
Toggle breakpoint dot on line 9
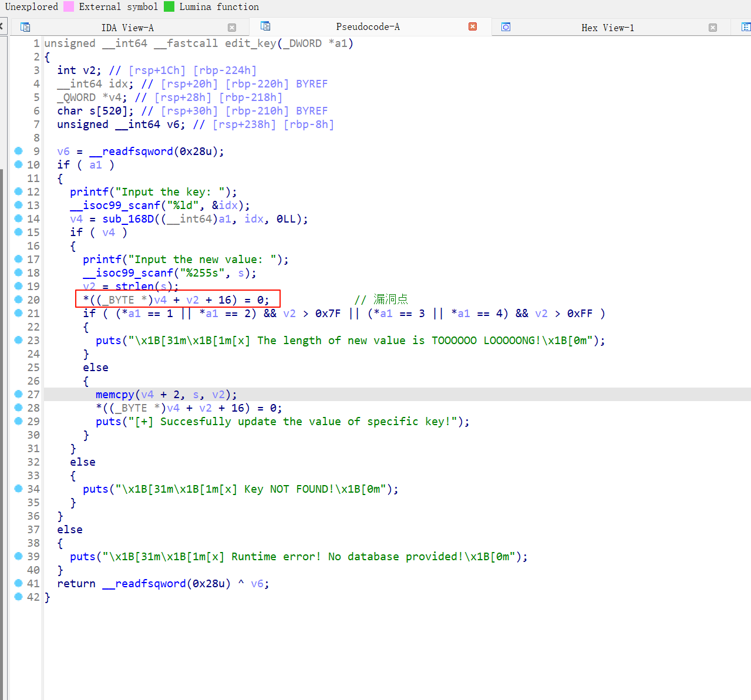[x=18, y=151]
